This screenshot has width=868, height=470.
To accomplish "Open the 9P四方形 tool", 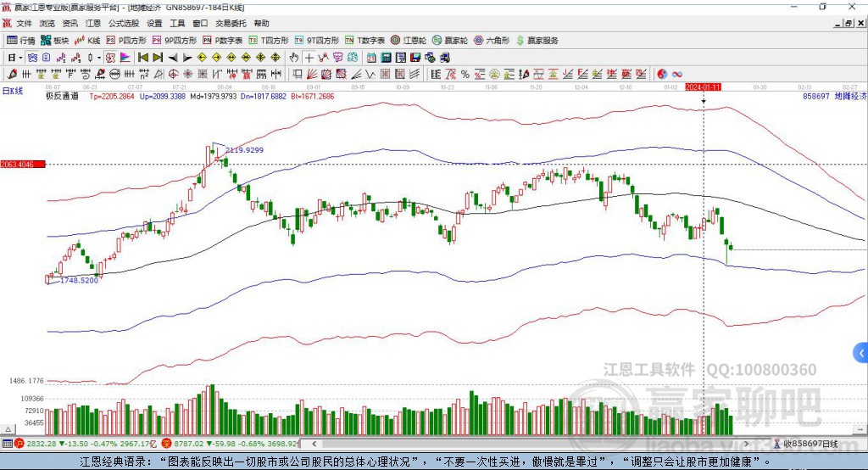I will coord(175,41).
